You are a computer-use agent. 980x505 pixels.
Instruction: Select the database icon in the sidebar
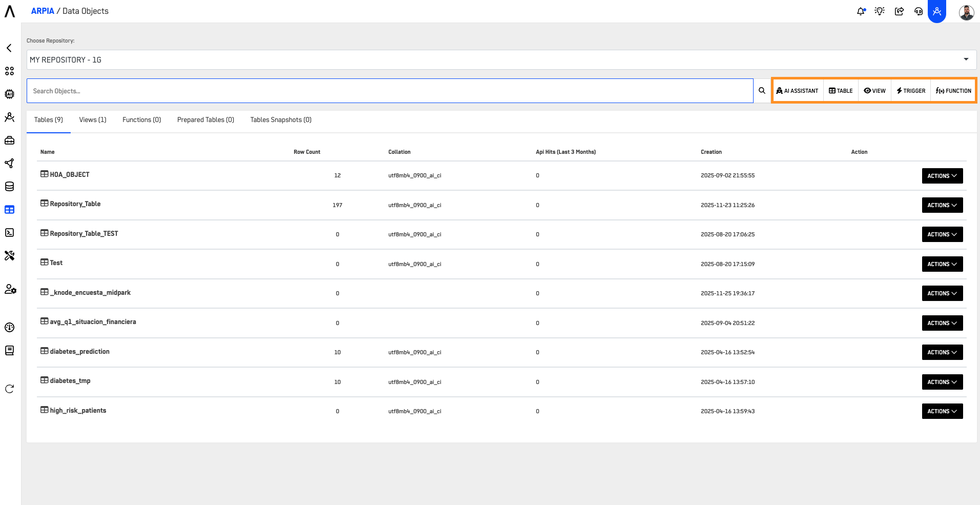point(9,186)
